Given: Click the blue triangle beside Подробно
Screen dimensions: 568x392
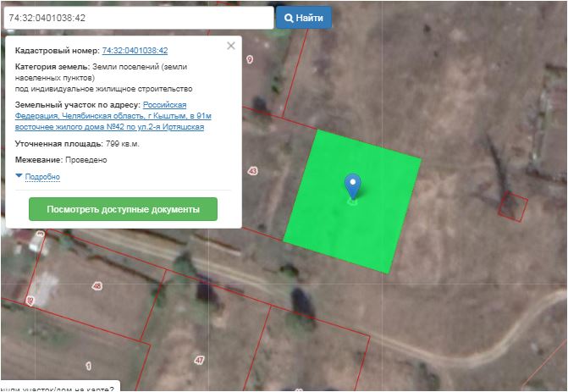Looking at the screenshot, I should coord(19,176).
